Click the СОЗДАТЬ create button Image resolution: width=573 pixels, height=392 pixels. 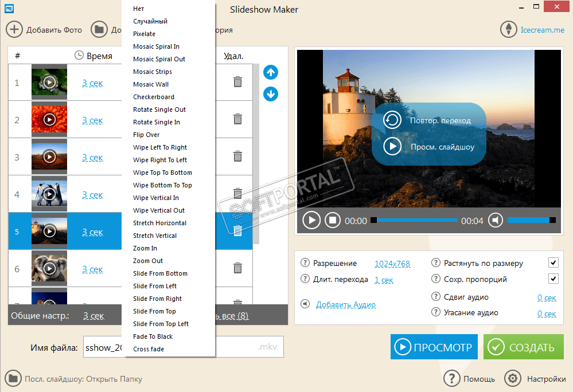[x=524, y=347]
